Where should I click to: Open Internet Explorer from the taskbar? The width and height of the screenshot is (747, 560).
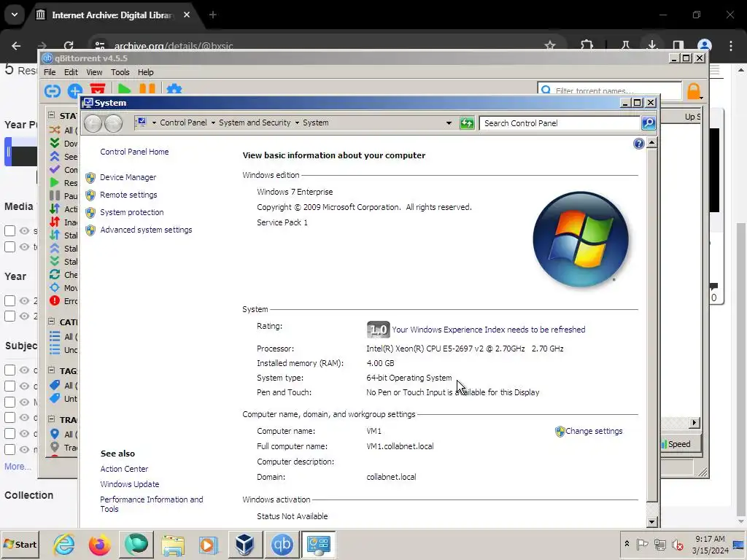64,545
